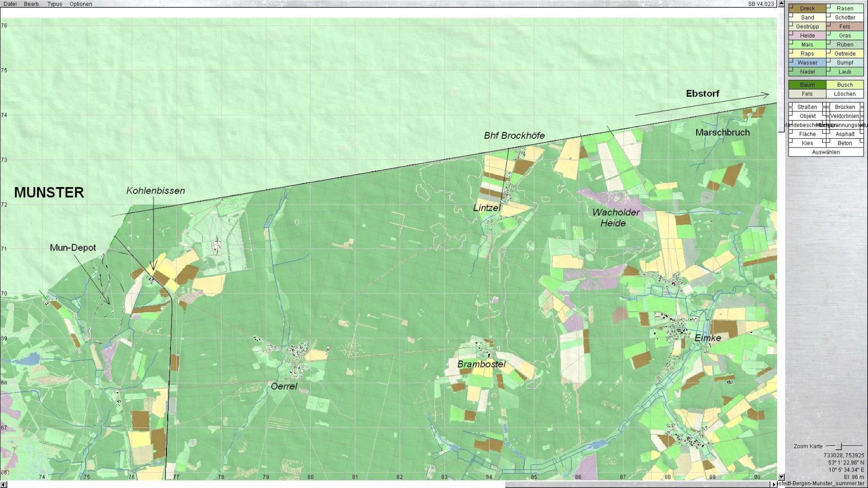Open the Typus menu
Screen dimensions: 868x488
[55, 4]
